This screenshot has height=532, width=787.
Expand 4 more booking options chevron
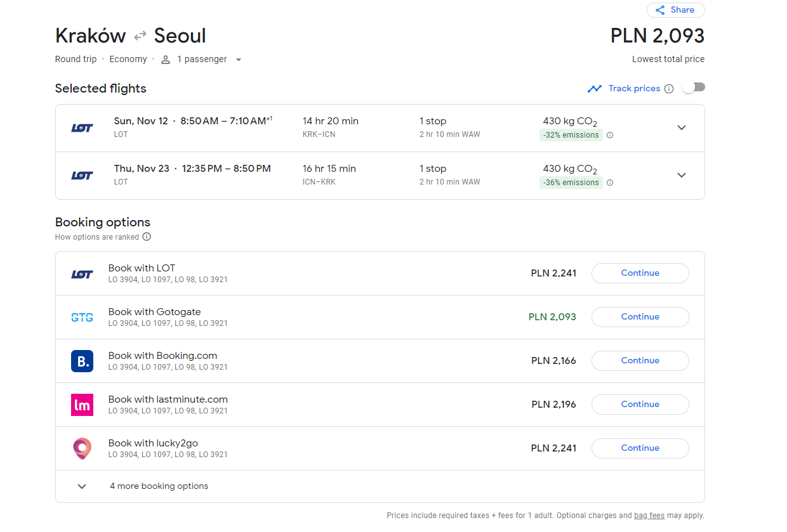click(82, 486)
